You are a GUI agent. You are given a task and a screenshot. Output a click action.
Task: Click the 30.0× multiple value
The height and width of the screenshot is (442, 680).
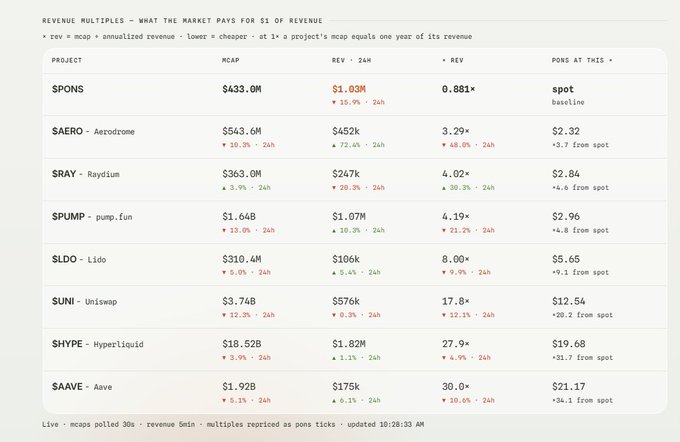pos(456,386)
